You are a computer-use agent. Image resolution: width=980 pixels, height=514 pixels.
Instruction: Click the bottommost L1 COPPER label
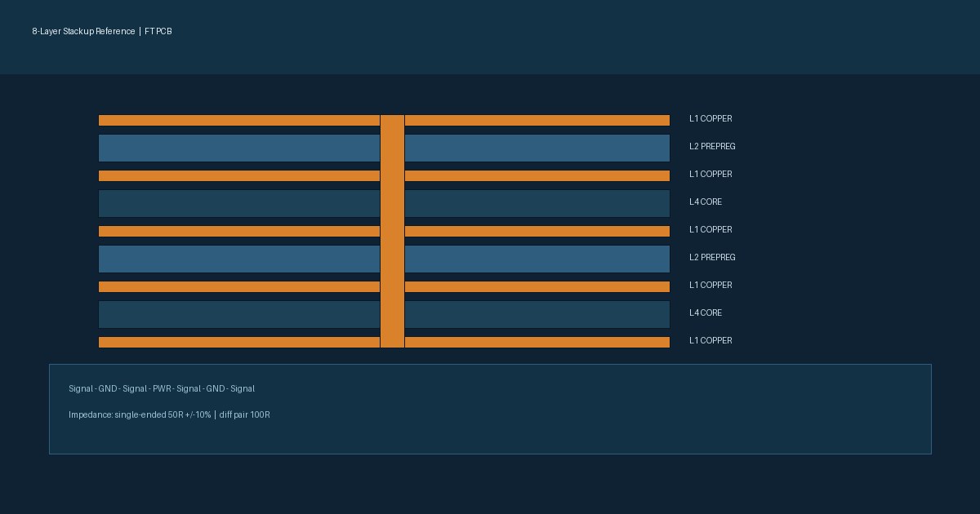click(x=710, y=341)
